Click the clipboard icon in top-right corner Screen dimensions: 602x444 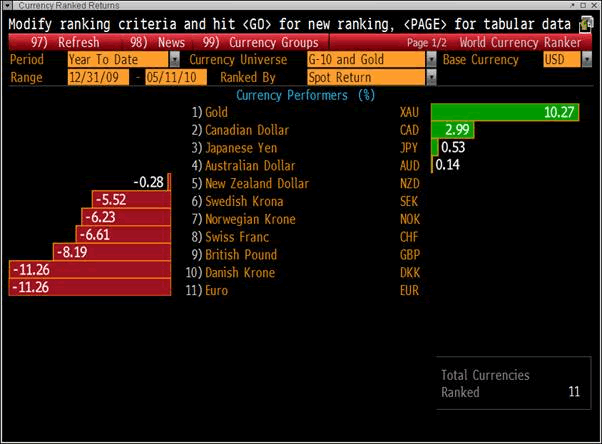click(x=587, y=22)
